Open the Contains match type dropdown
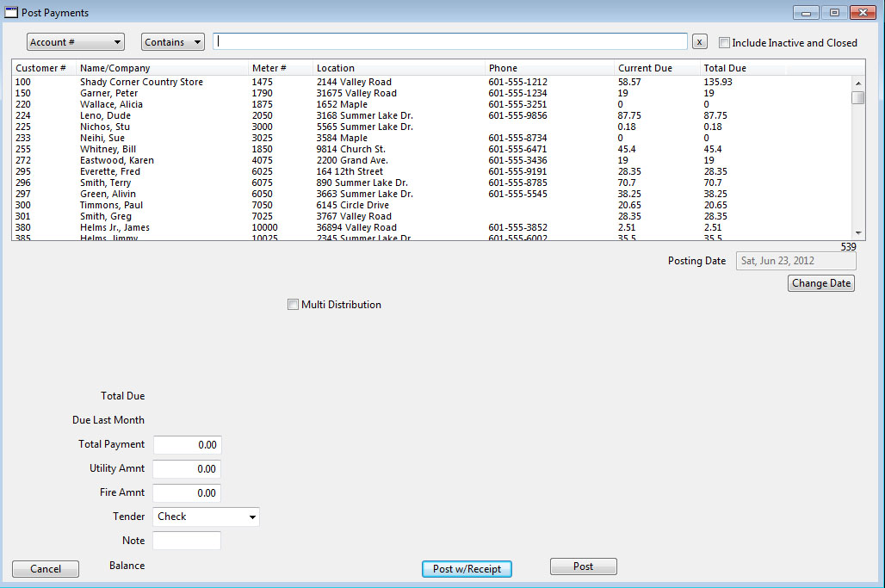885x588 pixels. pyautogui.click(x=173, y=42)
